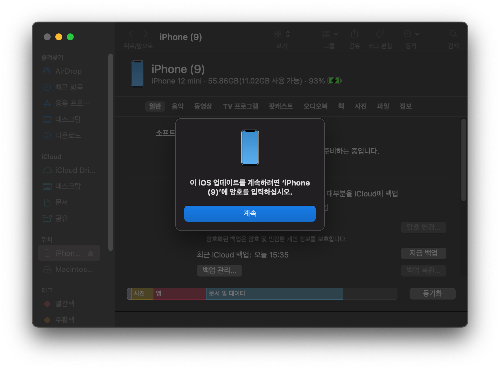Switch to the 정보 (Info) tab
The height and width of the screenshot is (369, 500).
coord(406,106)
